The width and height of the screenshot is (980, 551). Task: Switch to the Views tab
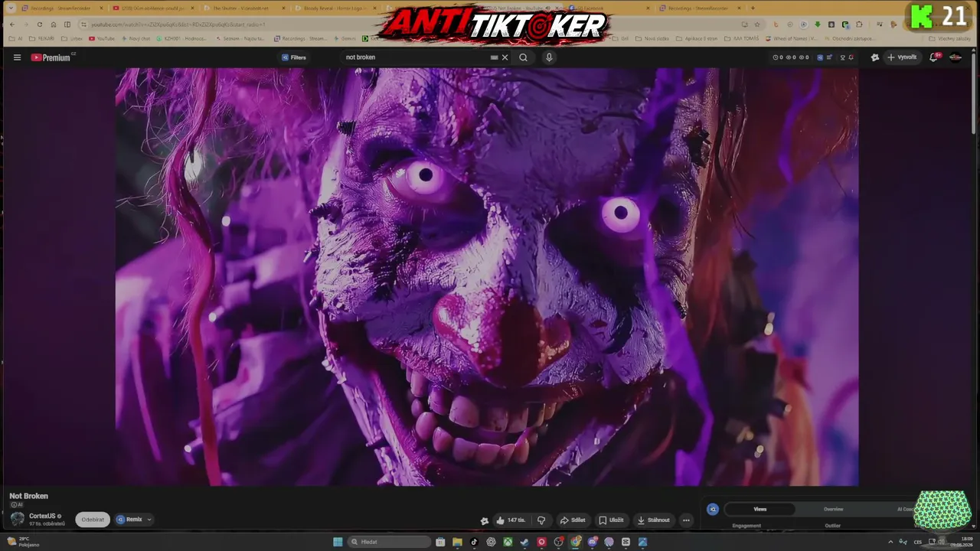(759, 509)
